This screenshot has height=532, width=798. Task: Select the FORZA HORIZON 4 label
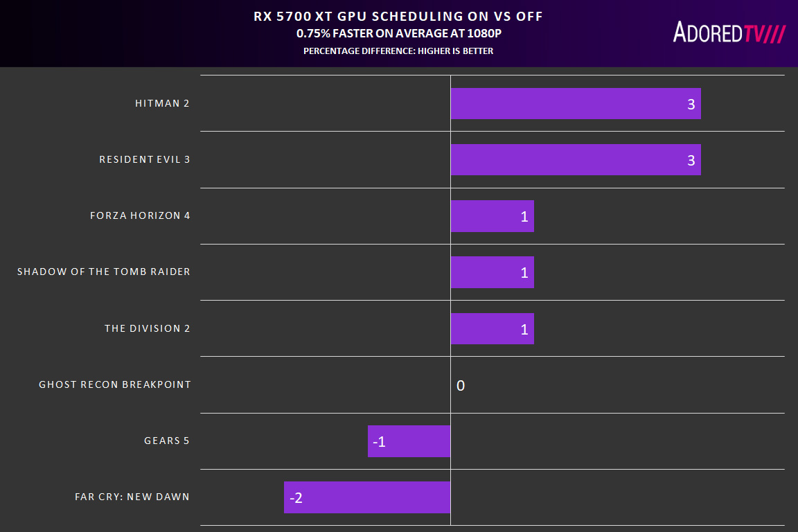pos(140,215)
